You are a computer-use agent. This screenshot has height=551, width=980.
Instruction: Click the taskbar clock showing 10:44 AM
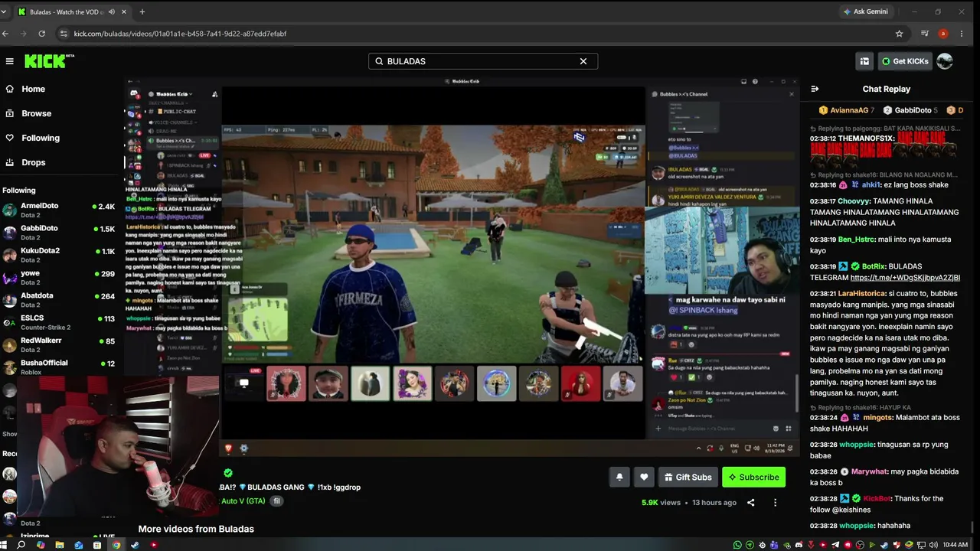[x=955, y=545]
